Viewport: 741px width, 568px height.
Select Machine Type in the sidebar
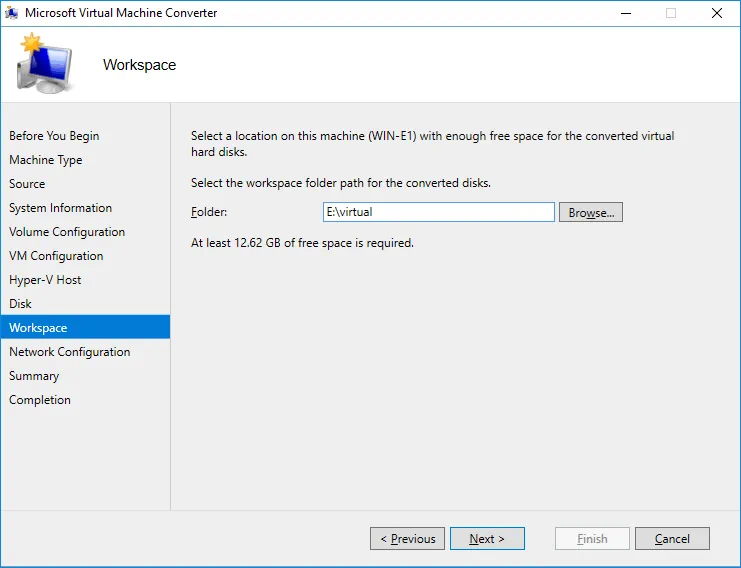tap(46, 160)
